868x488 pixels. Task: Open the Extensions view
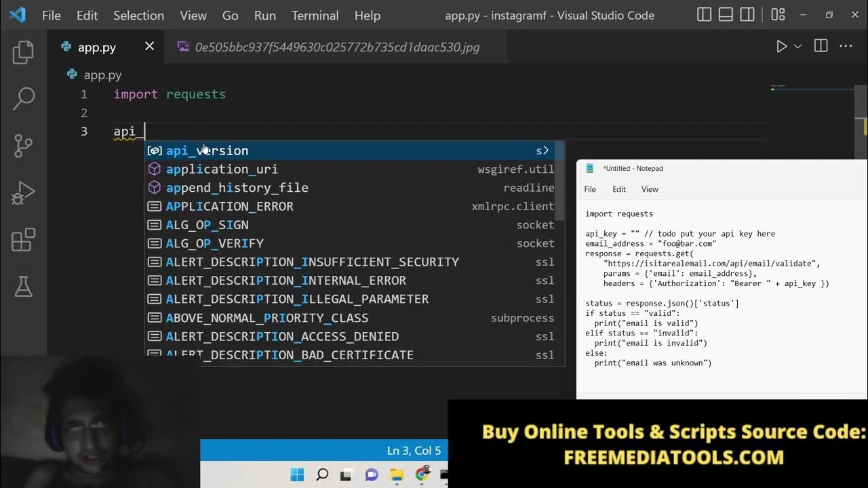pos(24,240)
